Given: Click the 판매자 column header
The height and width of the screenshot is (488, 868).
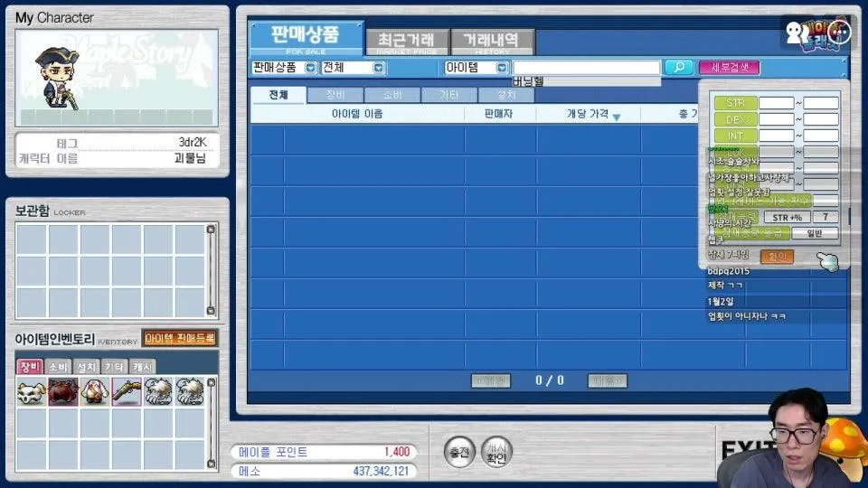Looking at the screenshot, I should (x=498, y=114).
